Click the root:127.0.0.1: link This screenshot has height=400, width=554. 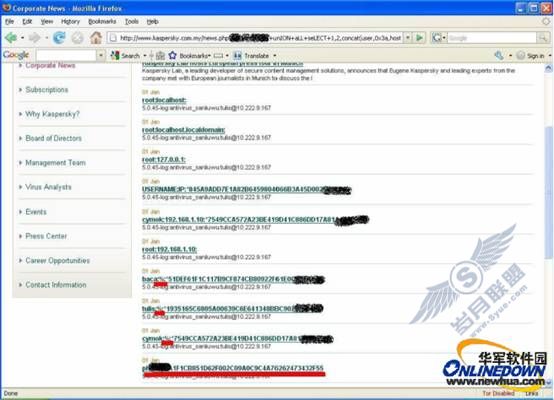[x=164, y=159]
